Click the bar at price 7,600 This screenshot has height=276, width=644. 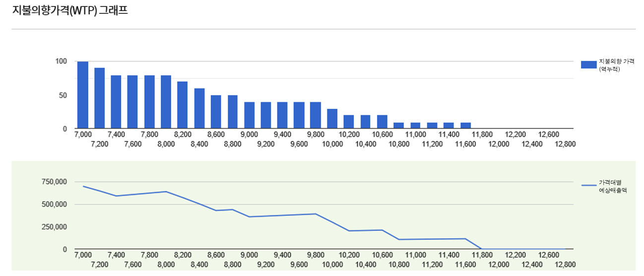point(132,101)
